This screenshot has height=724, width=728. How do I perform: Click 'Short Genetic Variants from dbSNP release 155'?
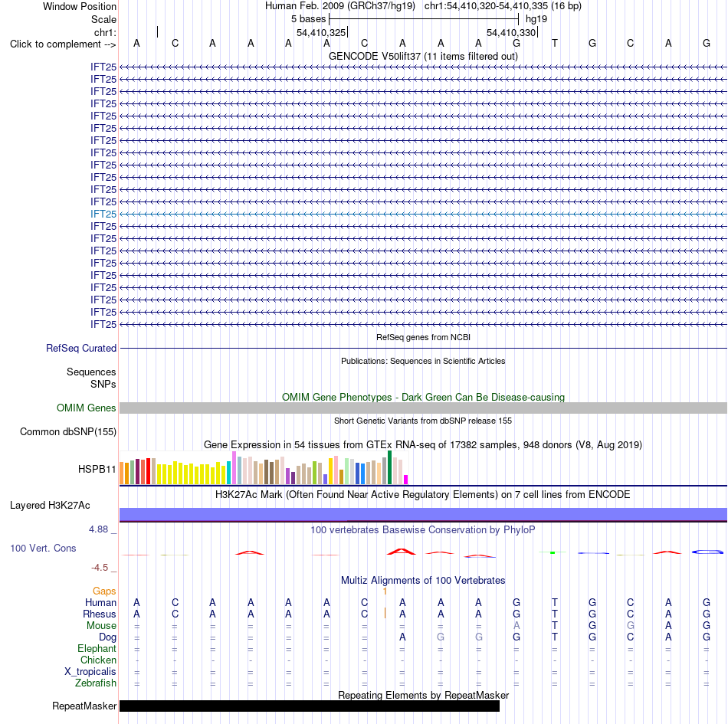click(x=423, y=421)
